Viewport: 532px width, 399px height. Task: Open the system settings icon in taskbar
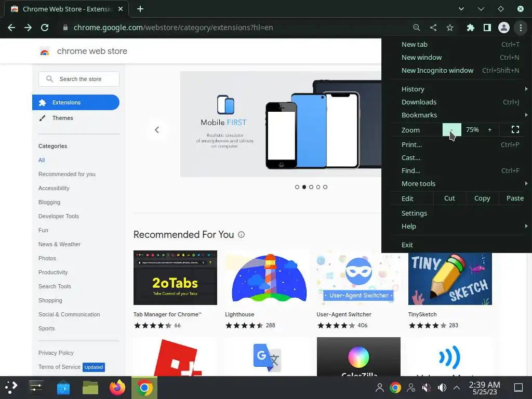36,388
